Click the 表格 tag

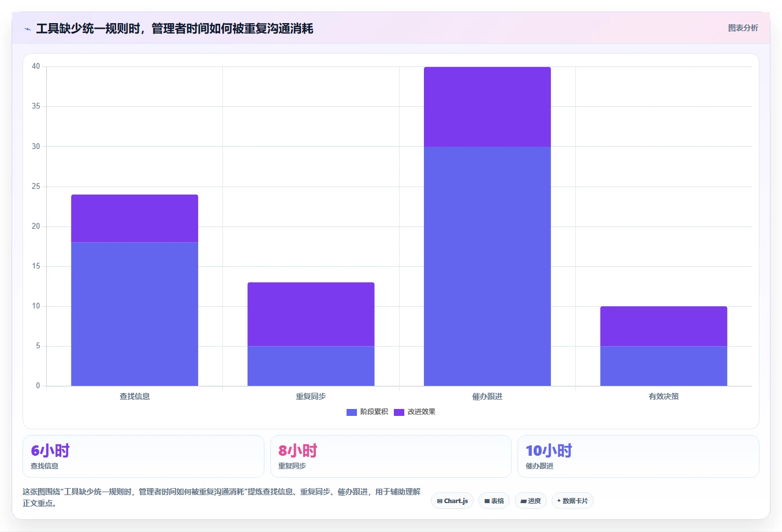click(x=494, y=501)
